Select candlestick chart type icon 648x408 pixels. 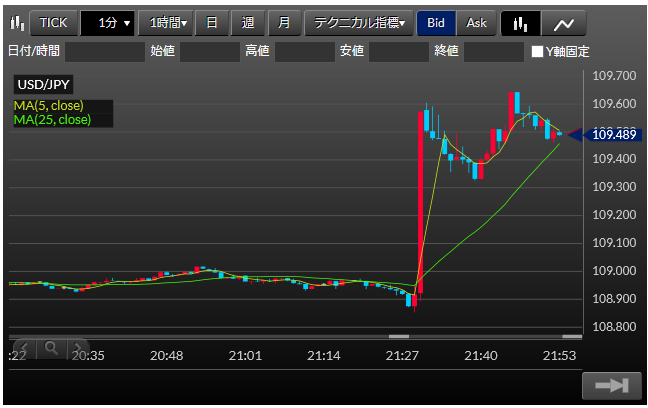click(520, 24)
